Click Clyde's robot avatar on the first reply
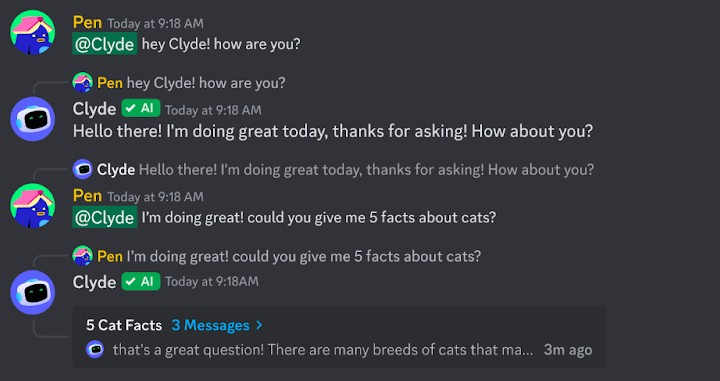Screen dimensions: 720x381 coord(33,119)
